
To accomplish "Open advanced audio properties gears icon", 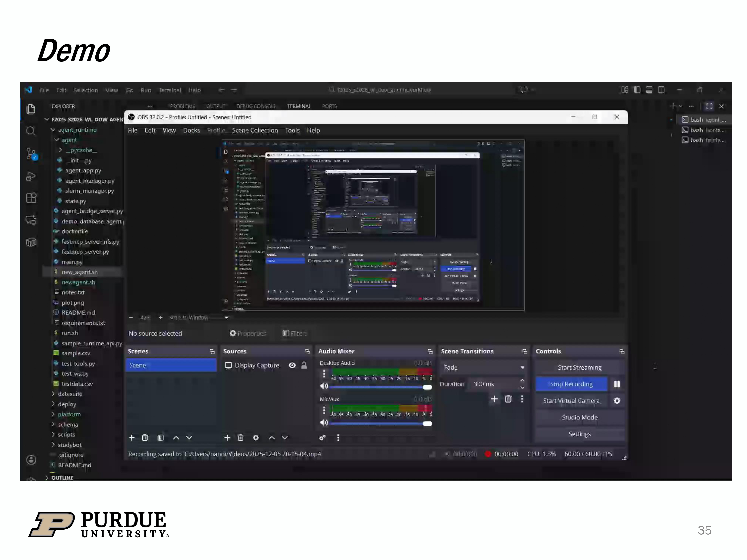I will tap(322, 438).
